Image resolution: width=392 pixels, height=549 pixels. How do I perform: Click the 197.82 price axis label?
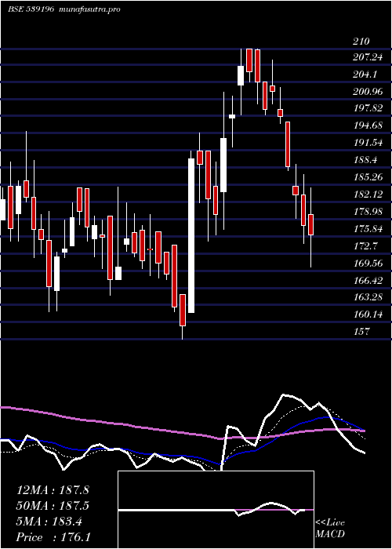(x=368, y=108)
